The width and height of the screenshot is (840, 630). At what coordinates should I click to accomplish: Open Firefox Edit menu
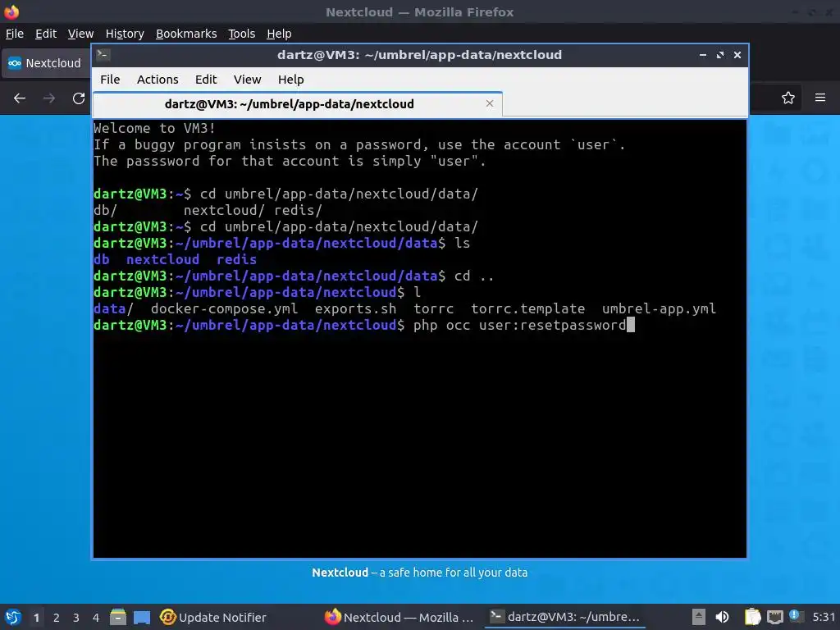coord(46,34)
